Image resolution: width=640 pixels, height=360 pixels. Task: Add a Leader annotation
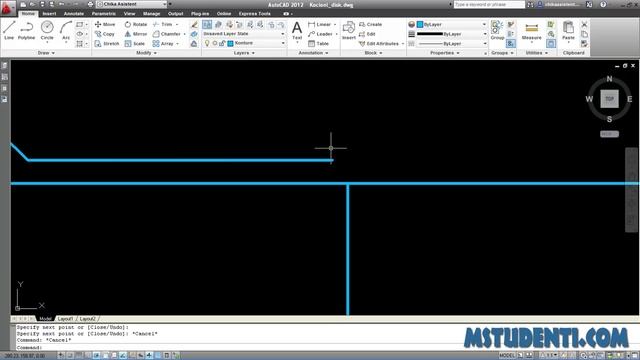click(x=320, y=34)
